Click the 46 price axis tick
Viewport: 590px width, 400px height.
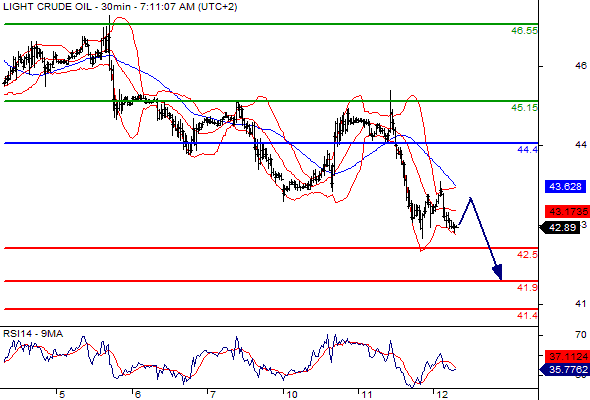coord(581,66)
